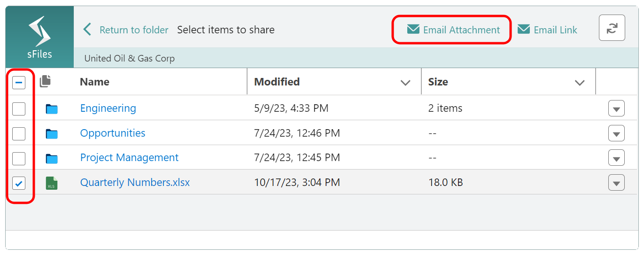Check the Engineering row checkbox
644x255 pixels.
[19, 109]
